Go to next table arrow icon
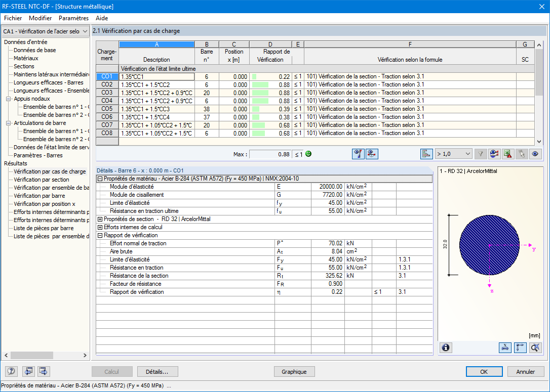The image size is (550, 392). pyautogui.click(x=44, y=371)
